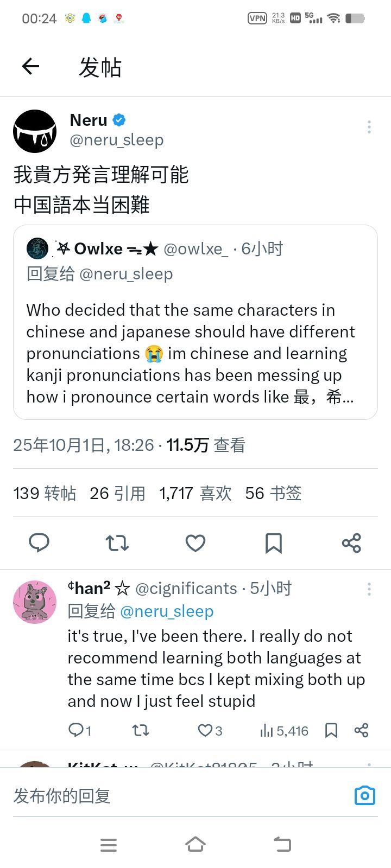
Task: View the 139 reposts list
Action: [45, 493]
